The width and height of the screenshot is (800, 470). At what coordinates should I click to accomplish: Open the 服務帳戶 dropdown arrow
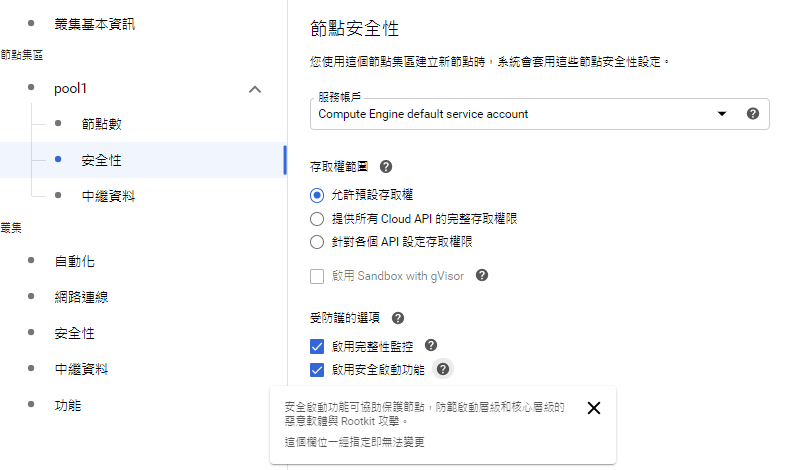coord(722,114)
